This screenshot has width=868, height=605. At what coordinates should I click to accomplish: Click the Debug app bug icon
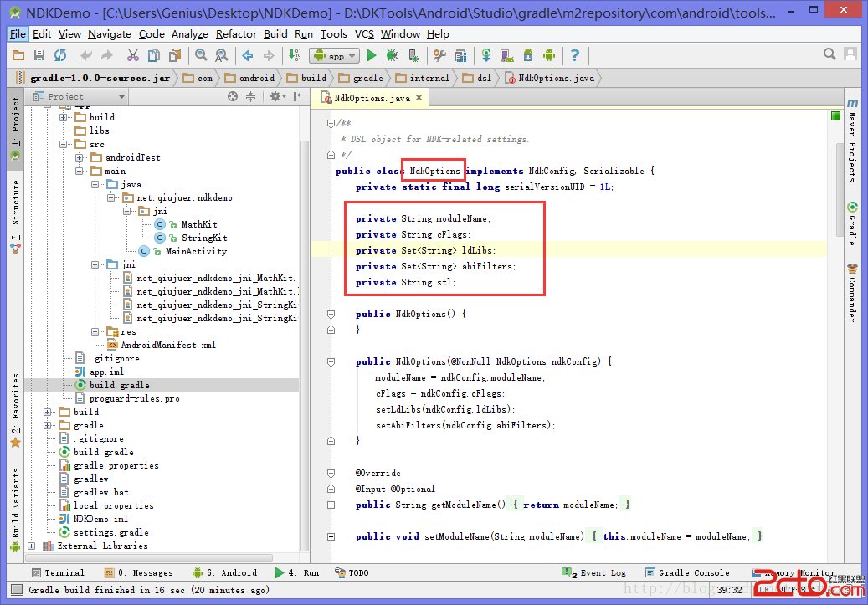click(393, 55)
